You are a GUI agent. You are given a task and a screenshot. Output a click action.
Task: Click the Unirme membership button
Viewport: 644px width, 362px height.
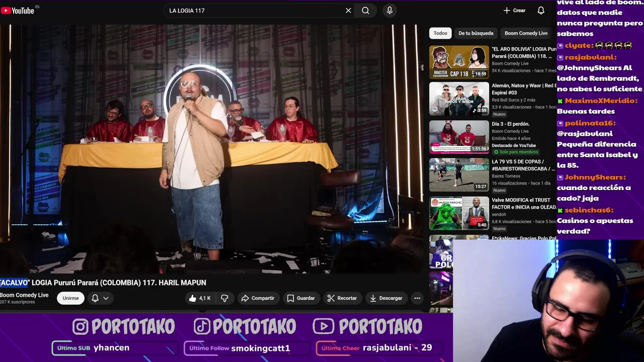[x=70, y=298]
